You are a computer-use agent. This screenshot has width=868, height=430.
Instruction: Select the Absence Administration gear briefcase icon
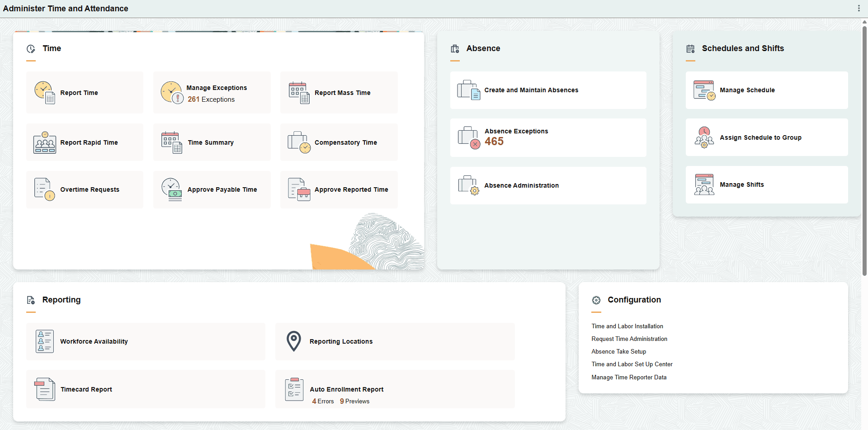[469, 185]
